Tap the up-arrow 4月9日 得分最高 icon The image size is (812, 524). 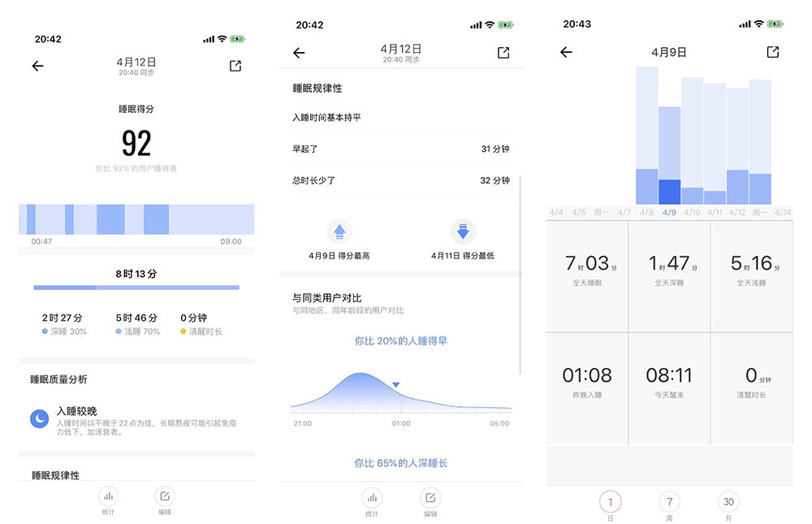coord(339,232)
